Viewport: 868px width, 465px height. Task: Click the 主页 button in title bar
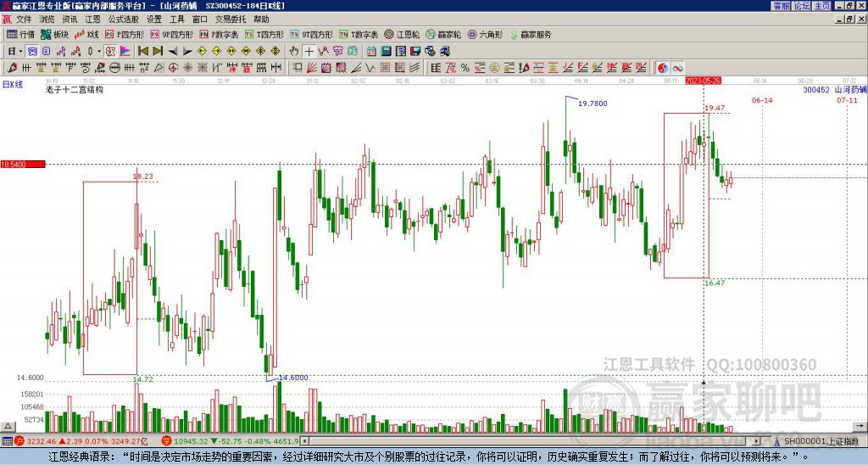point(822,6)
